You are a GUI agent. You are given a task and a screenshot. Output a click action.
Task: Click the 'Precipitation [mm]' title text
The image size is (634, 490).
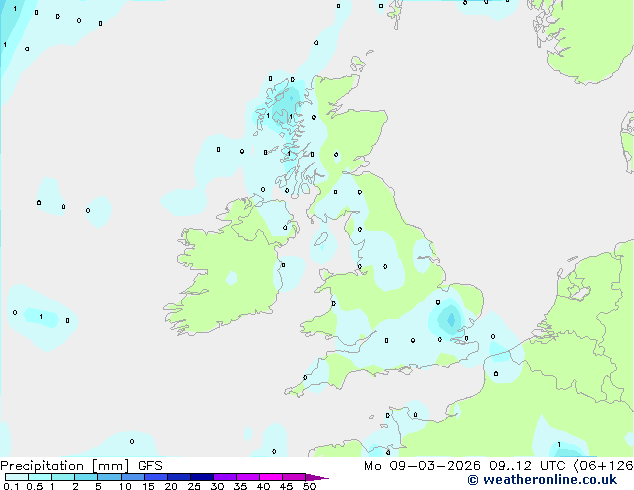click(x=65, y=466)
